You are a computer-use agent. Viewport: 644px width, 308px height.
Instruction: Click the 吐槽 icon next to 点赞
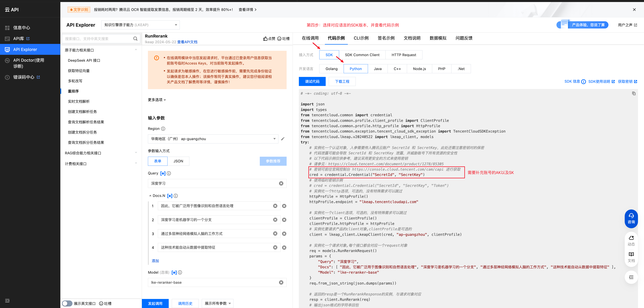279,39
